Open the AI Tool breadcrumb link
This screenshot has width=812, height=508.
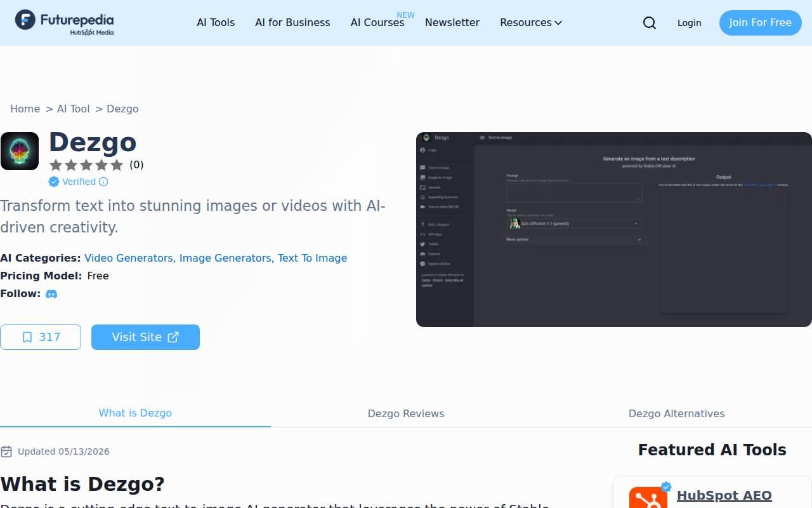point(74,109)
